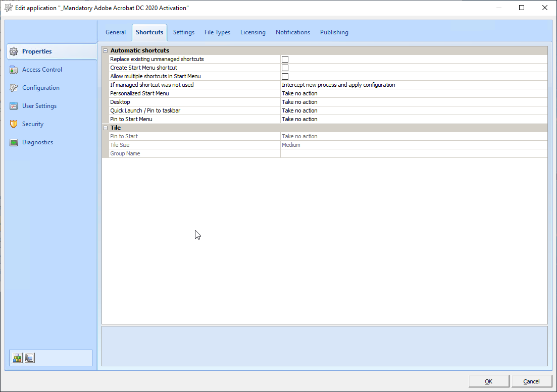Click the Configuration wrench icon

[14, 88]
